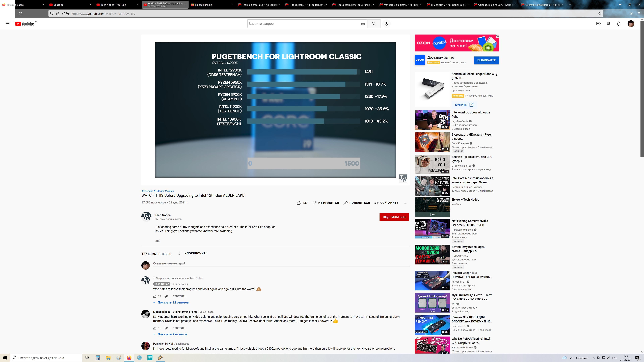Expand Показать 7 ответов replies

[x=172, y=334]
